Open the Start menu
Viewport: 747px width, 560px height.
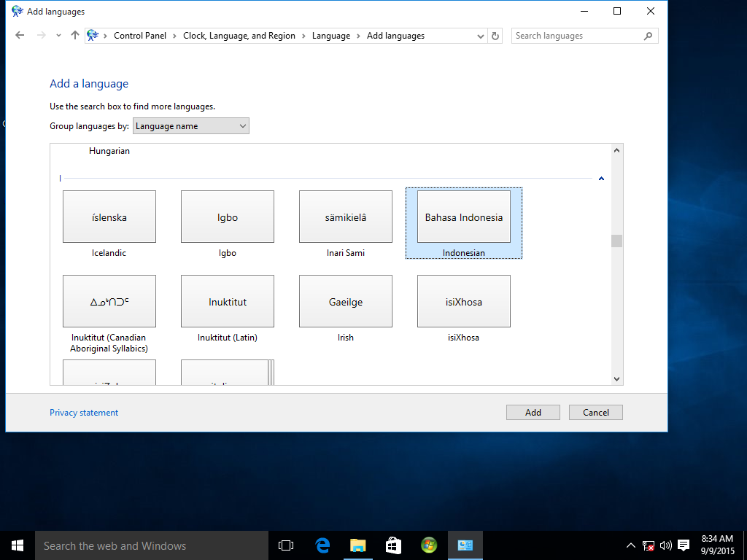pyautogui.click(x=17, y=545)
